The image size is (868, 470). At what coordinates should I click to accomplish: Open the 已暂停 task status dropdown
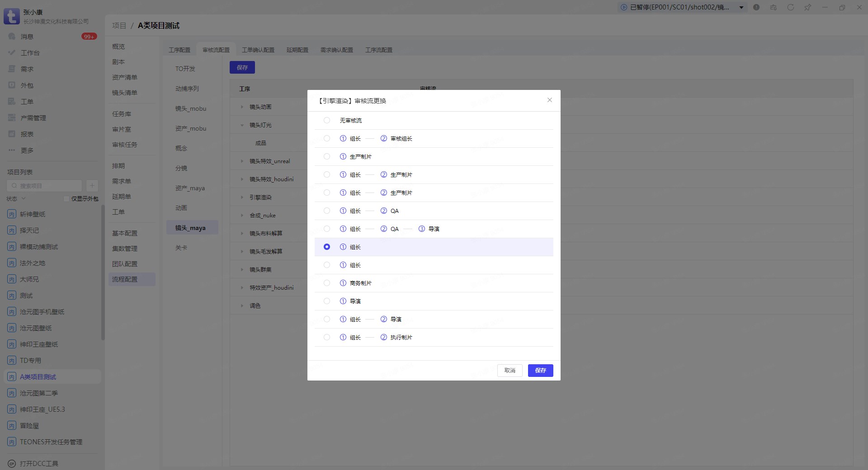click(x=741, y=7)
